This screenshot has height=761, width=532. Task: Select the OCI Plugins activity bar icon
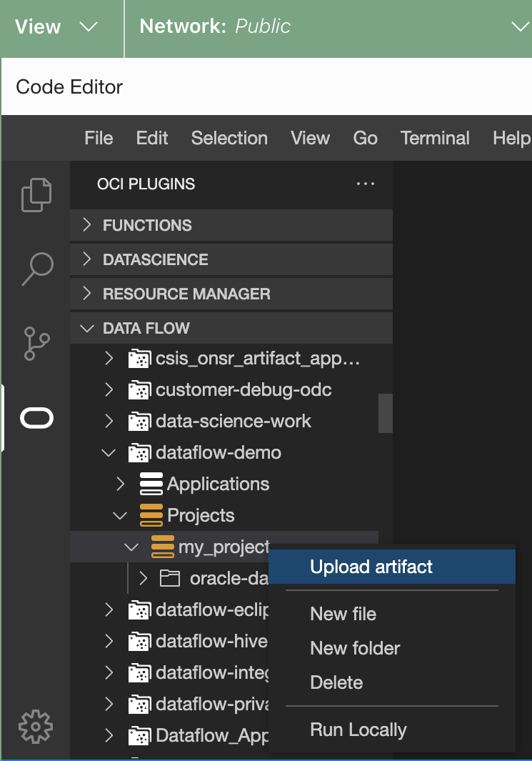[36, 418]
